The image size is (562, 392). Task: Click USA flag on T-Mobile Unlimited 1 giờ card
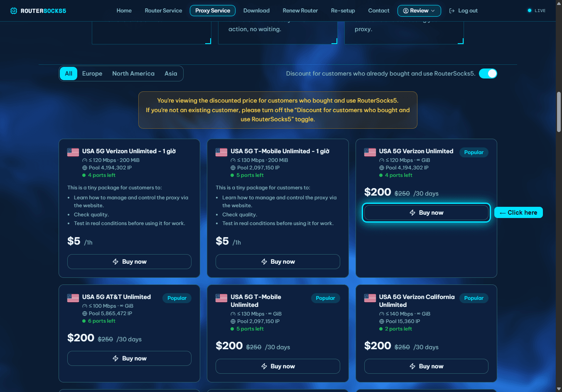point(221,152)
